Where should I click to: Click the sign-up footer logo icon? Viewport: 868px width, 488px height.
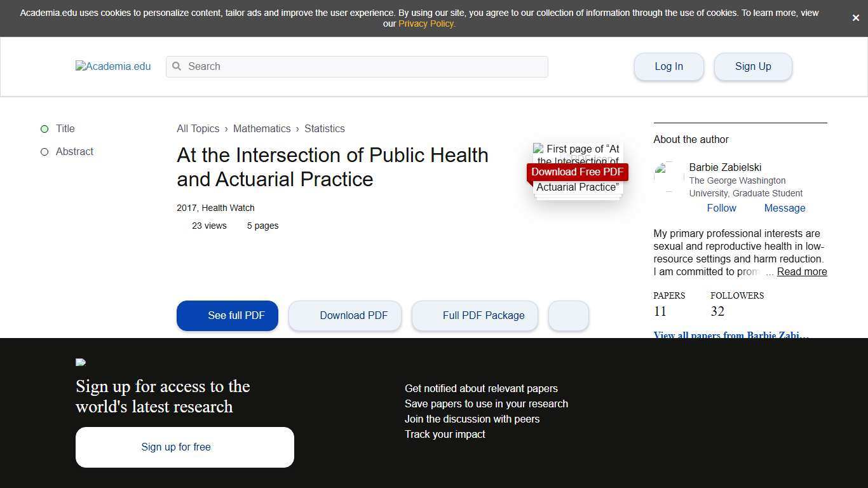pyautogui.click(x=81, y=362)
